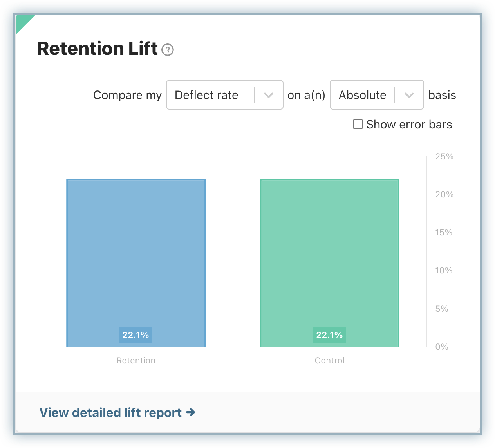Click the Show error bars label text
495x448 pixels.
[409, 125]
